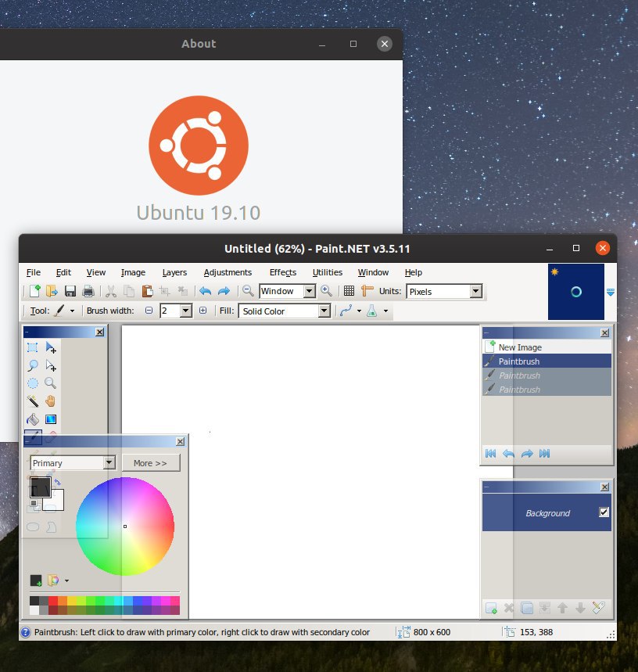Open the Tool chooser dropdown arrow
The height and width of the screenshot is (672, 638).
[73, 311]
